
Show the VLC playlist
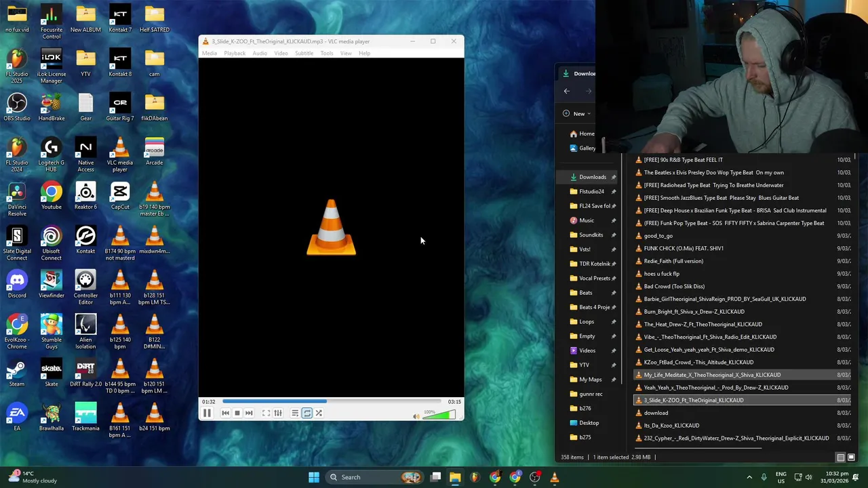(295, 413)
